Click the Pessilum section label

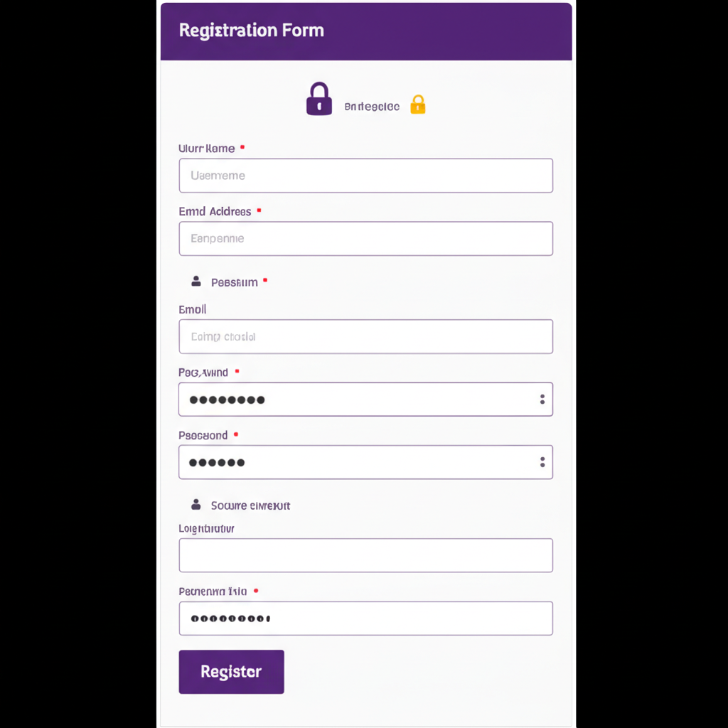point(235,282)
